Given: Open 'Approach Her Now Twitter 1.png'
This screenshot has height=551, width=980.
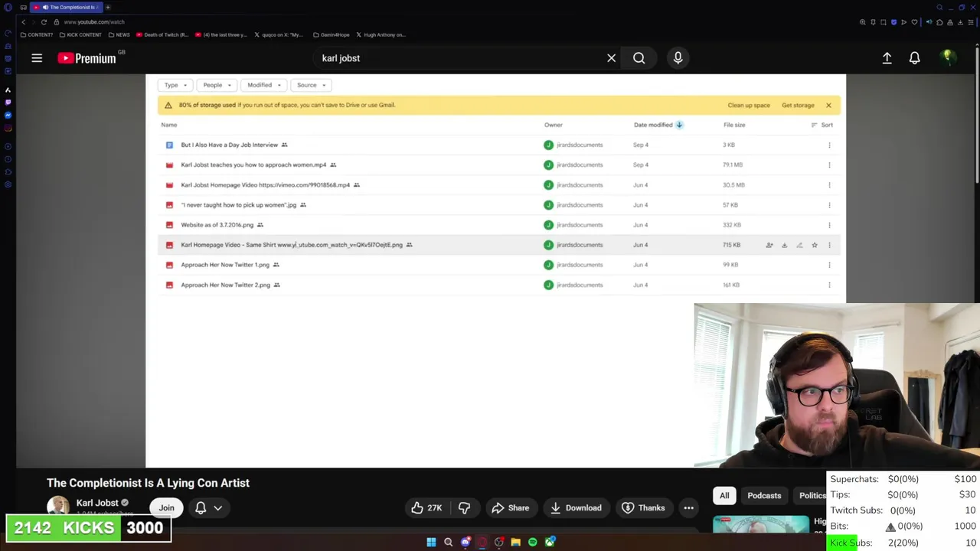Looking at the screenshot, I should [x=225, y=265].
